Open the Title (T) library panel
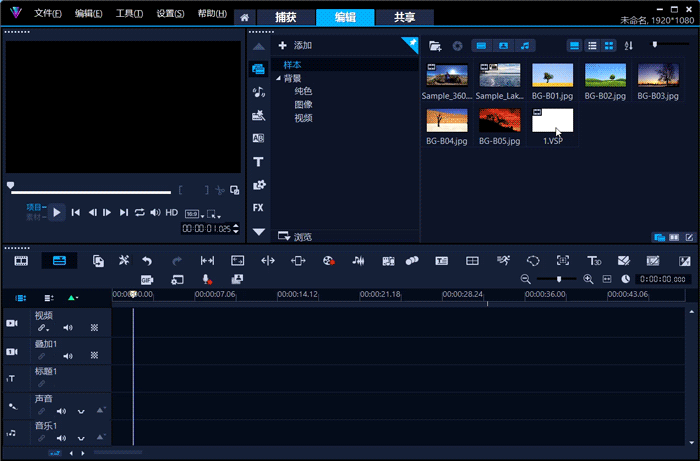 pos(258,161)
